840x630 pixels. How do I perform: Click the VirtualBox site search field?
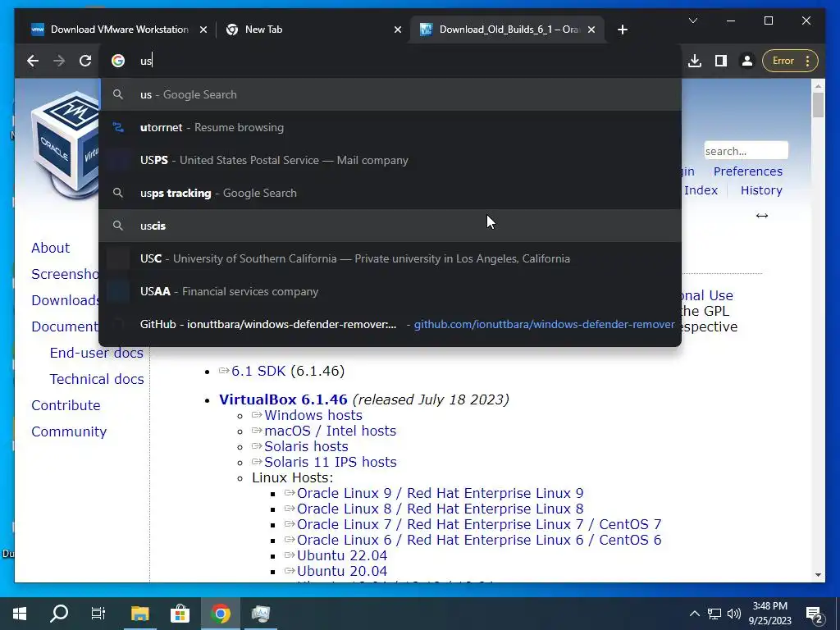tap(746, 151)
